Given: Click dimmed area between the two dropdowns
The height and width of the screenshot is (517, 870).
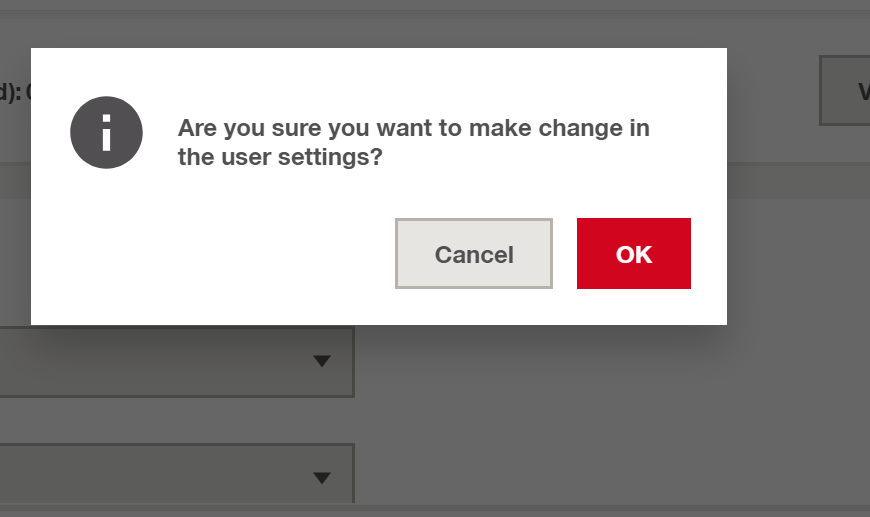Looking at the screenshot, I should 176,420.
